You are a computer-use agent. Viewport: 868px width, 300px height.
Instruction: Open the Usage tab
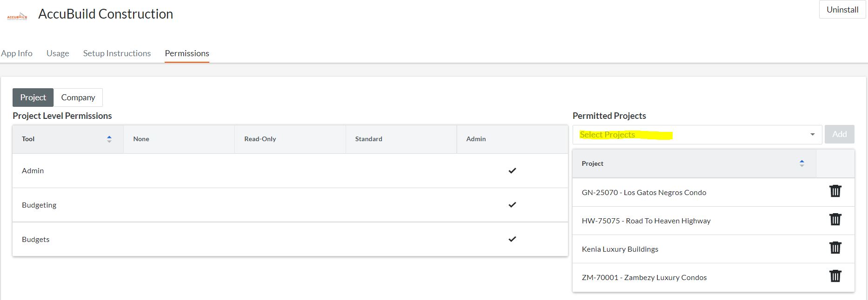(58, 53)
